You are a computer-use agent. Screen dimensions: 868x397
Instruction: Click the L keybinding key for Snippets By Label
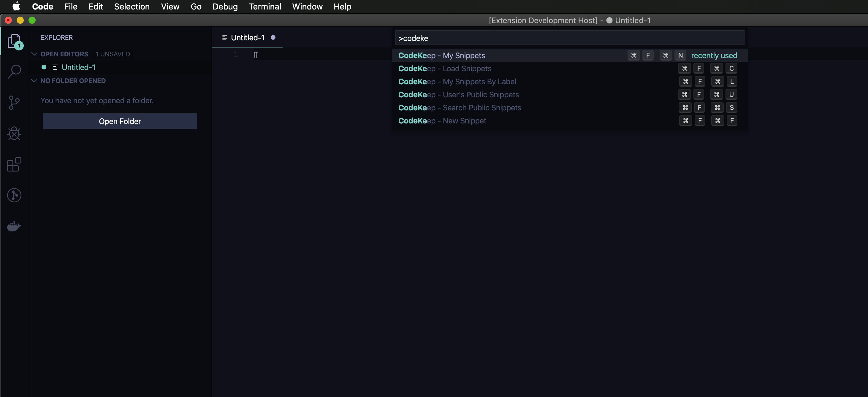(x=731, y=82)
